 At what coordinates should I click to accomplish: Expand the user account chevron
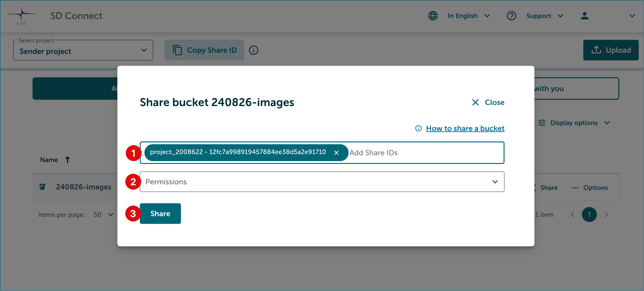[x=632, y=16]
